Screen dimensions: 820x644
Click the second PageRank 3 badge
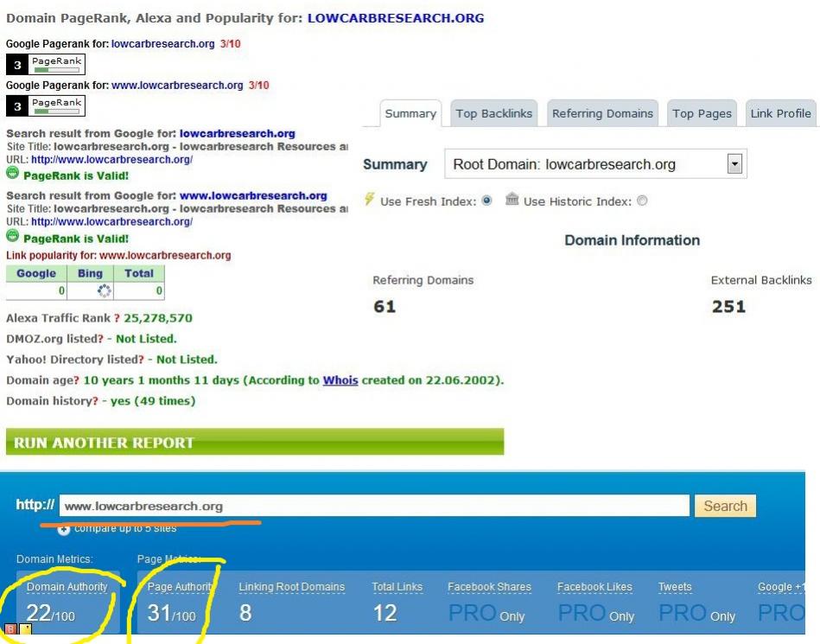(x=46, y=105)
